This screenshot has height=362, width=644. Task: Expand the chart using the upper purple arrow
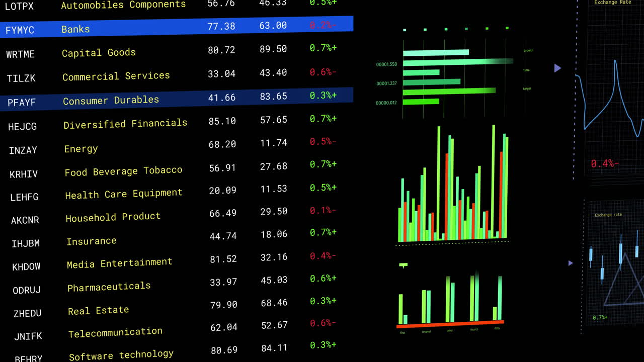[557, 68]
